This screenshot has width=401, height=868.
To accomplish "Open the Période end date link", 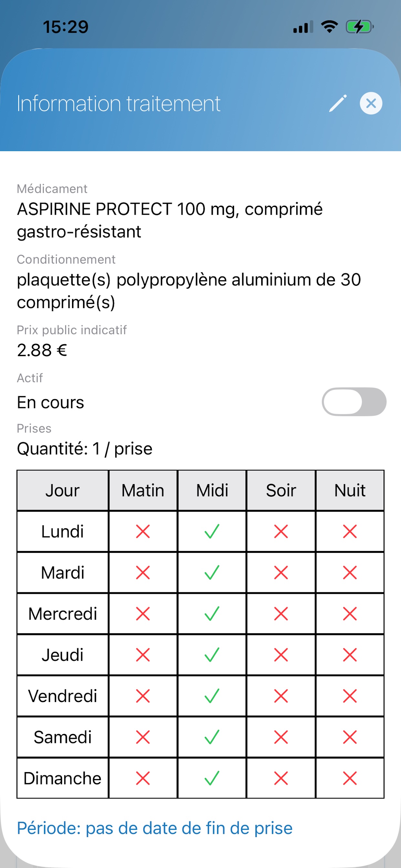I will pyautogui.click(x=155, y=828).
